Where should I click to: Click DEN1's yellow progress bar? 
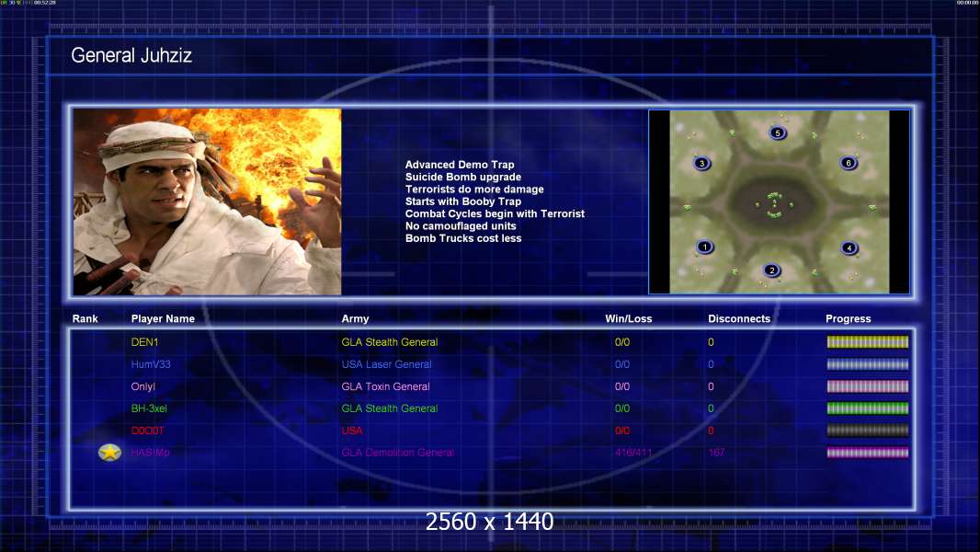coord(868,342)
